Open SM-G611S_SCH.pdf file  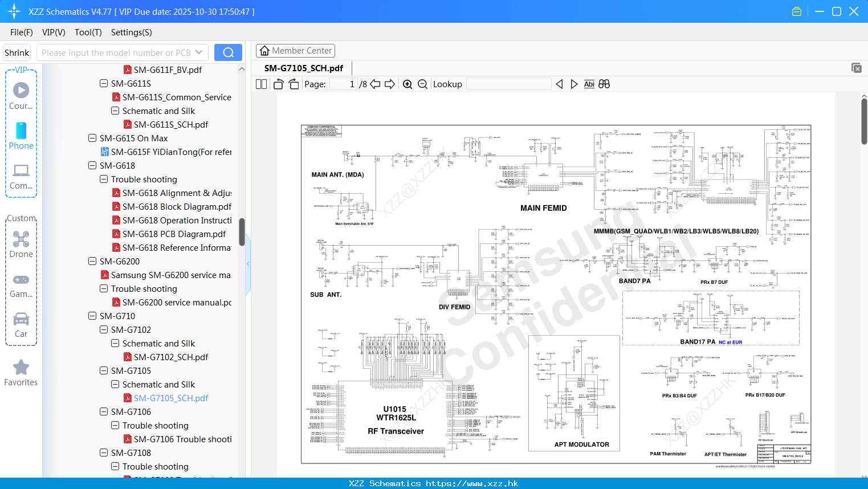(171, 124)
